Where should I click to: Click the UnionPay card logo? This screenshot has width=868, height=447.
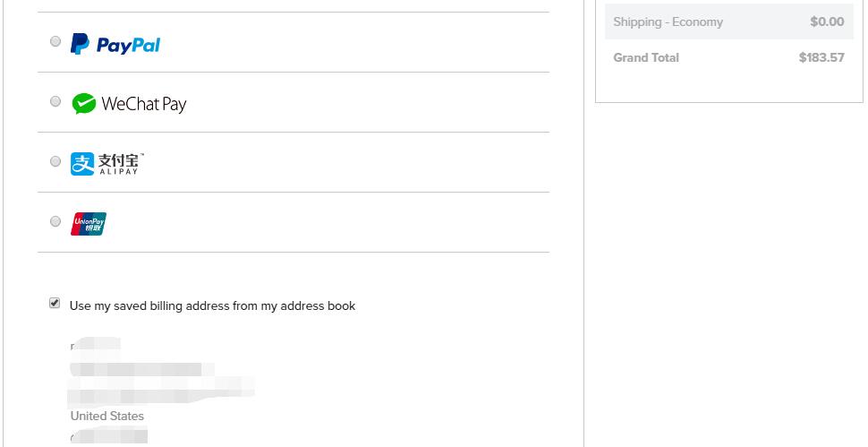coord(88,224)
